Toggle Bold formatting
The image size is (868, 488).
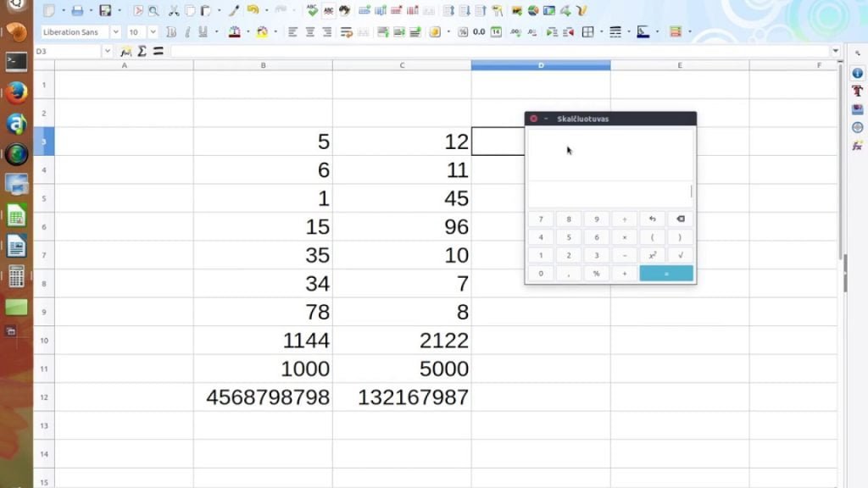click(x=171, y=32)
